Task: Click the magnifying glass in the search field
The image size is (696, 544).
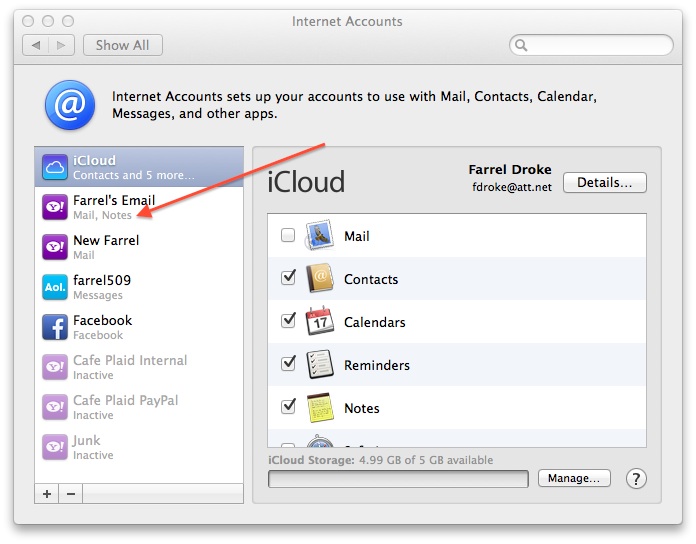Action: tap(522, 45)
